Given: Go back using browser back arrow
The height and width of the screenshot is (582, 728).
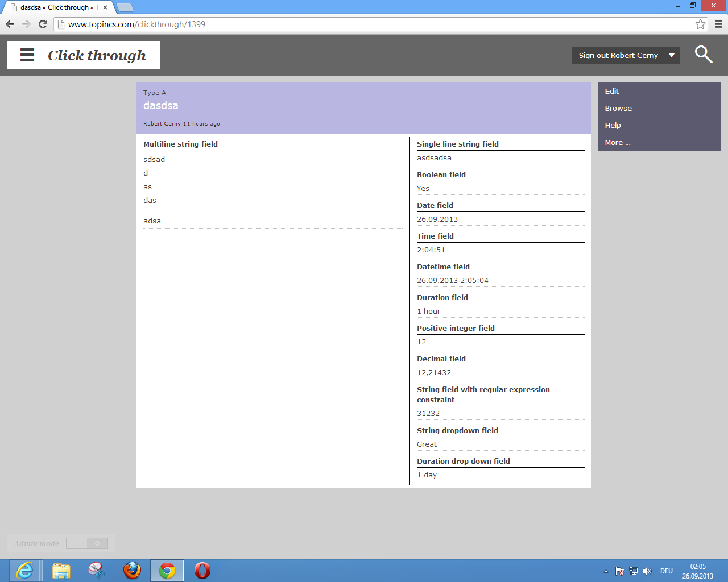Looking at the screenshot, I should point(10,24).
